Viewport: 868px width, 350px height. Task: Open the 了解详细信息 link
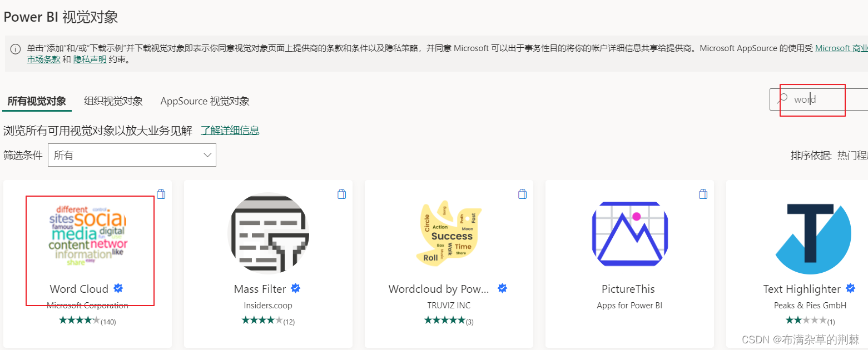[230, 131]
